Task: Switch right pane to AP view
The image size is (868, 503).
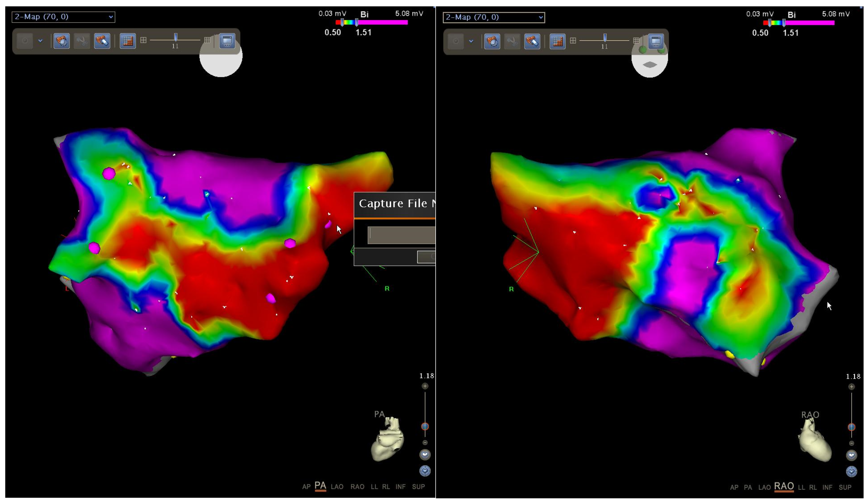Action: coord(734,487)
